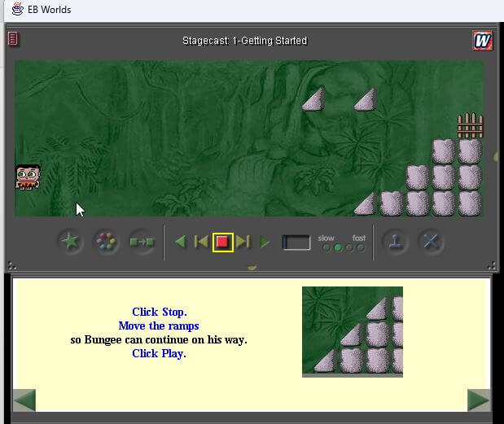Select the bright green second speed dot
The height and width of the screenshot is (424, 504).
click(338, 248)
